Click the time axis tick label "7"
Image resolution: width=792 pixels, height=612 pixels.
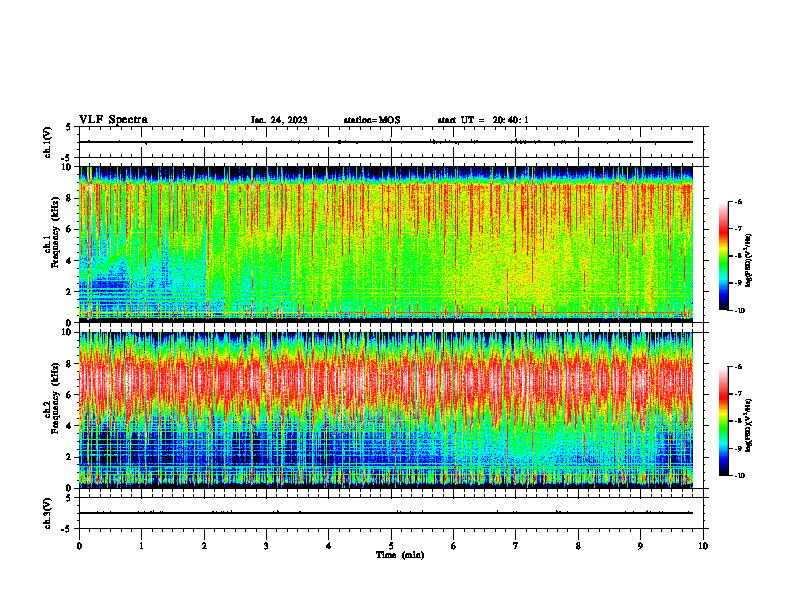click(516, 546)
